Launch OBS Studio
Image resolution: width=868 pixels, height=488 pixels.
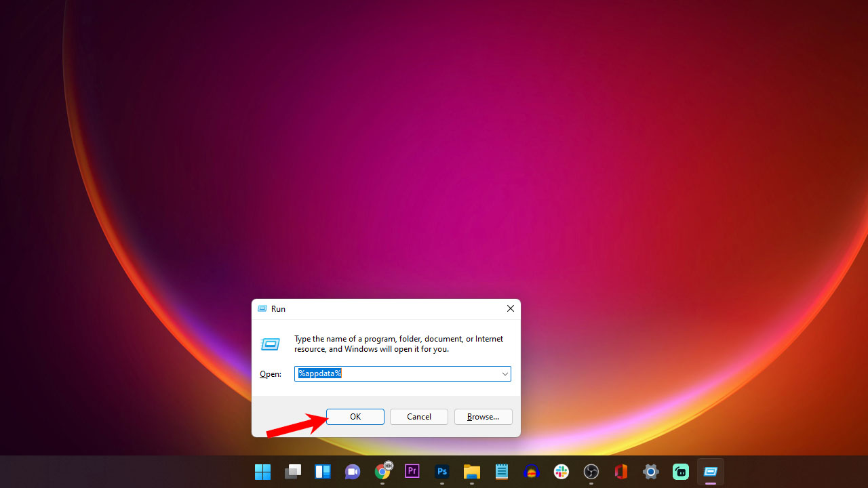point(591,471)
